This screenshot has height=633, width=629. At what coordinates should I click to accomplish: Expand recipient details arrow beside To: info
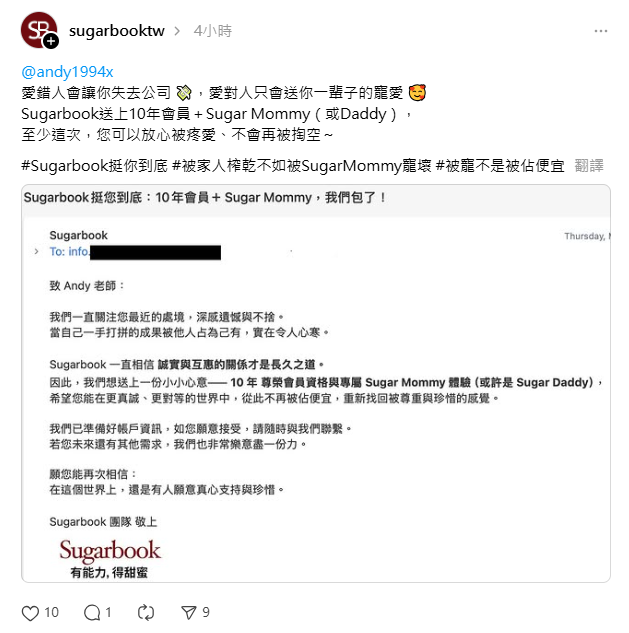click(36, 252)
